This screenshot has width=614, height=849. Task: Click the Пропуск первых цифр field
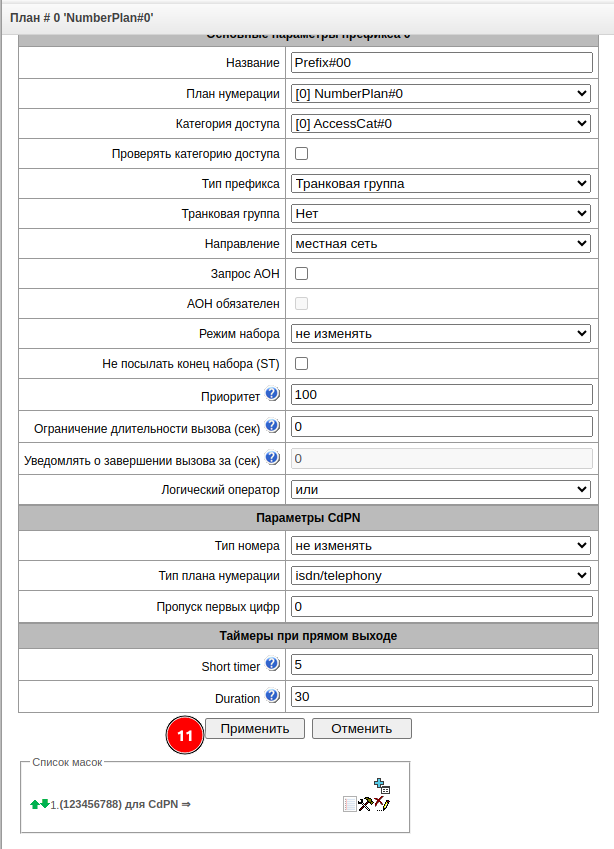pyautogui.click(x=441, y=607)
